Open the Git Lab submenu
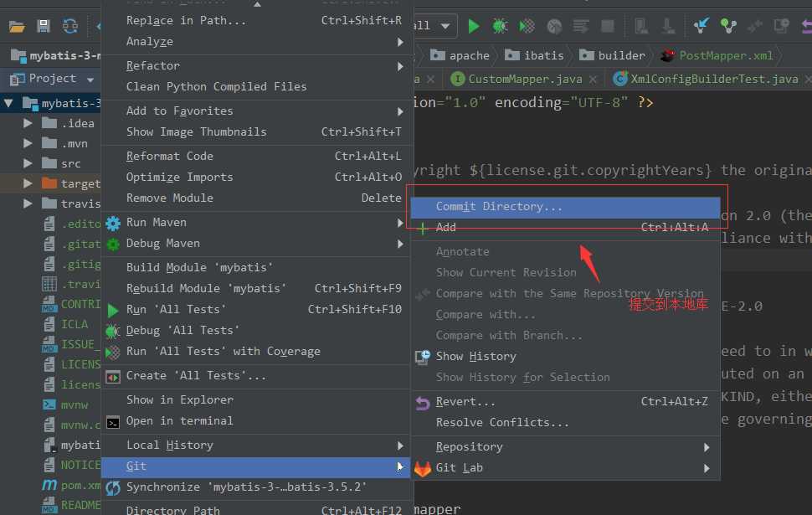 coord(566,468)
